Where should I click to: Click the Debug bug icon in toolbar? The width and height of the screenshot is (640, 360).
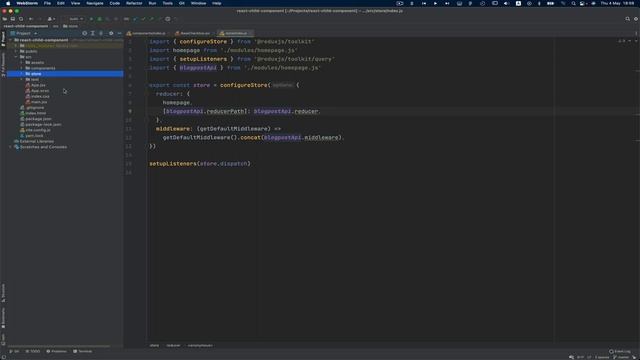click(x=99, y=19)
